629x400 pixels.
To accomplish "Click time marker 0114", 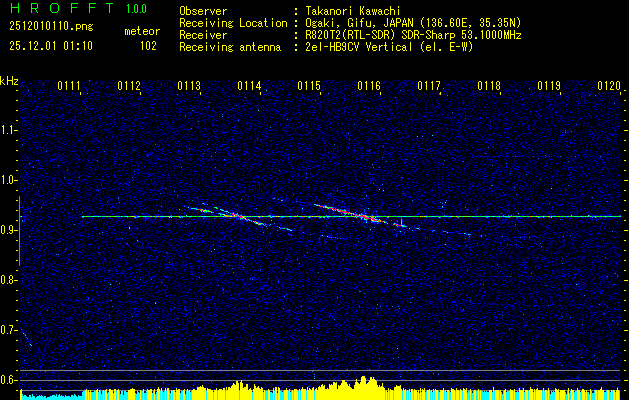I will [x=249, y=86].
